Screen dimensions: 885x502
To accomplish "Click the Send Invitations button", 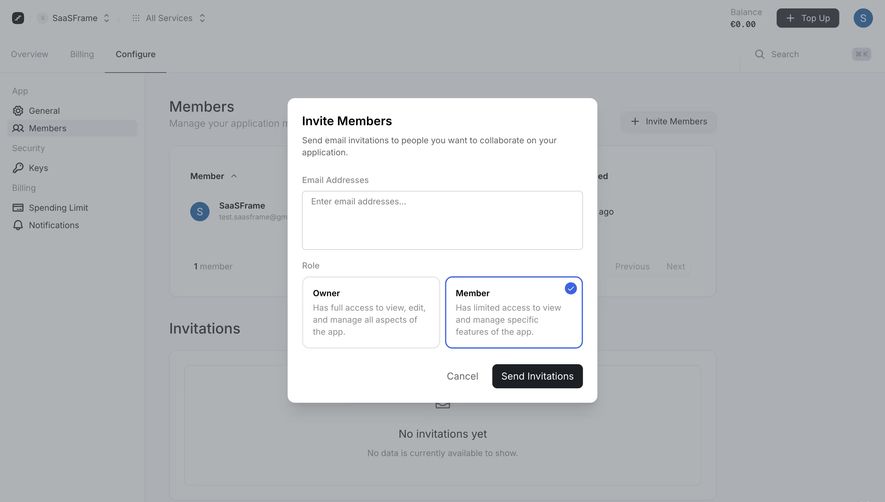I will coord(537,376).
